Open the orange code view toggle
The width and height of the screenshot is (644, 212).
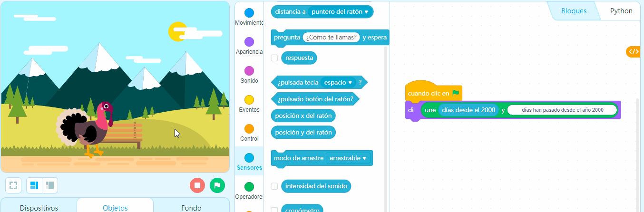pyautogui.click(x=633, y=52)
